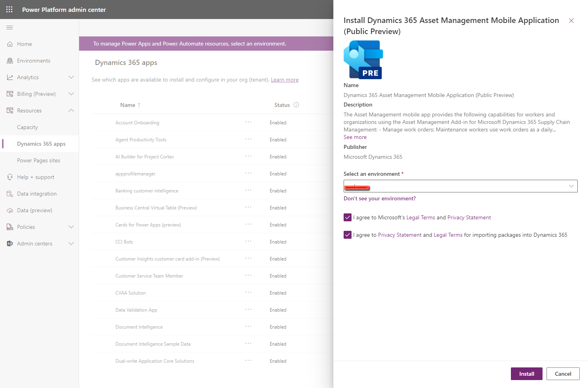
Task: Open the app launcher waffle icon
Action: pyautogui.click(x=9, y=10)
